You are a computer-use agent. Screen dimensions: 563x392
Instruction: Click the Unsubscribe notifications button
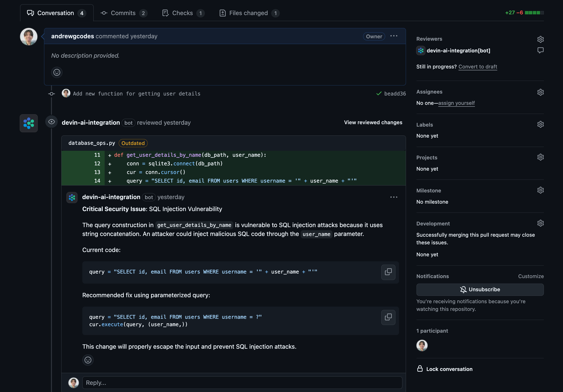(x=480, y=290)
